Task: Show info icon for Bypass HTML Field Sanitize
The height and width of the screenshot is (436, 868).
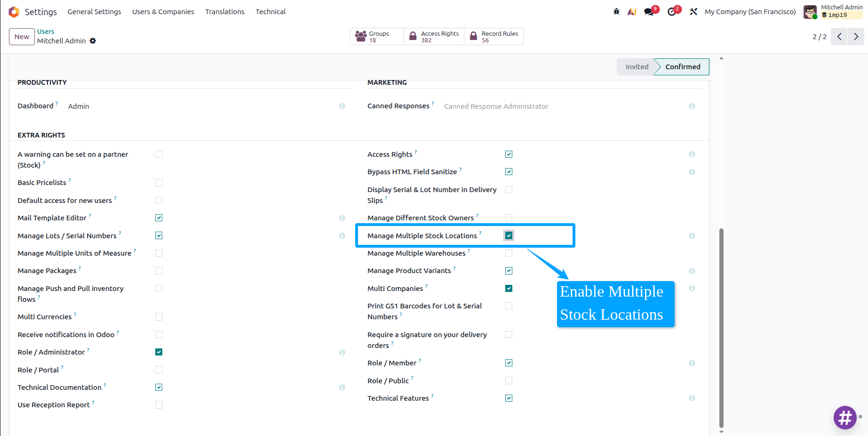Action: pyautogui.click(x=692, y=172)
